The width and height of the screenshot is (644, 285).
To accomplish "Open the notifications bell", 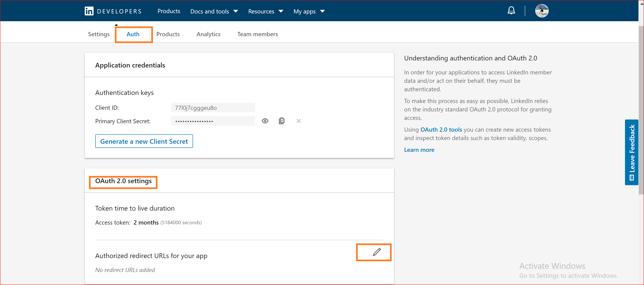I will pyautogui.click(x=511, y=10).
